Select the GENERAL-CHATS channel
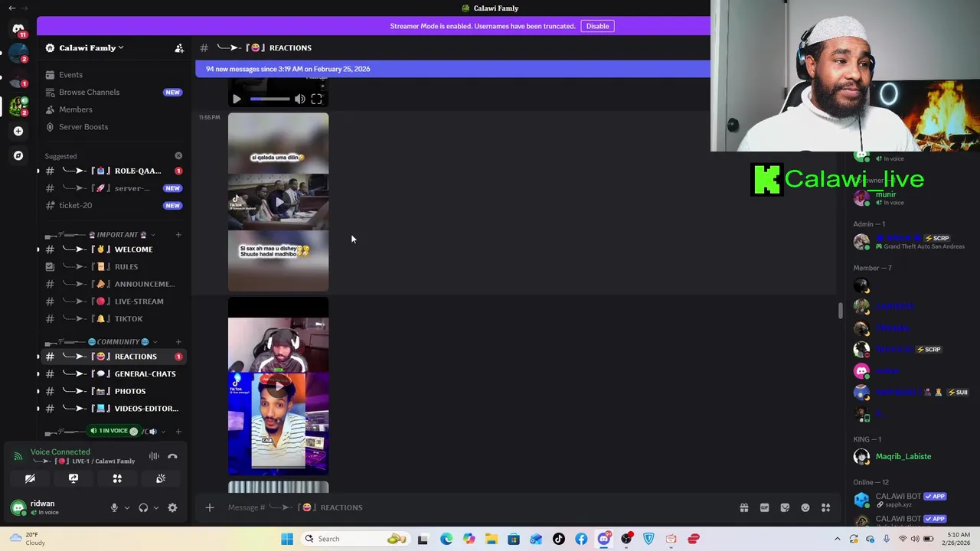980x551 pixels. [x=113, y=373]
